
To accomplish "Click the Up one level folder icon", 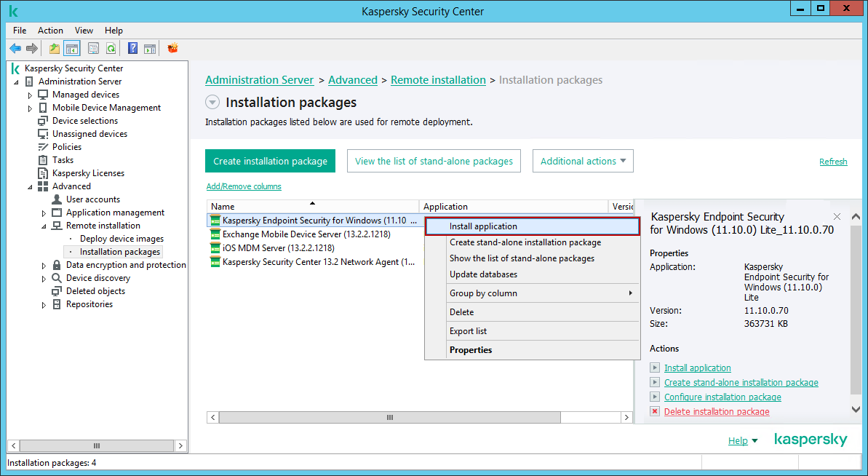I will click(54, 49).
